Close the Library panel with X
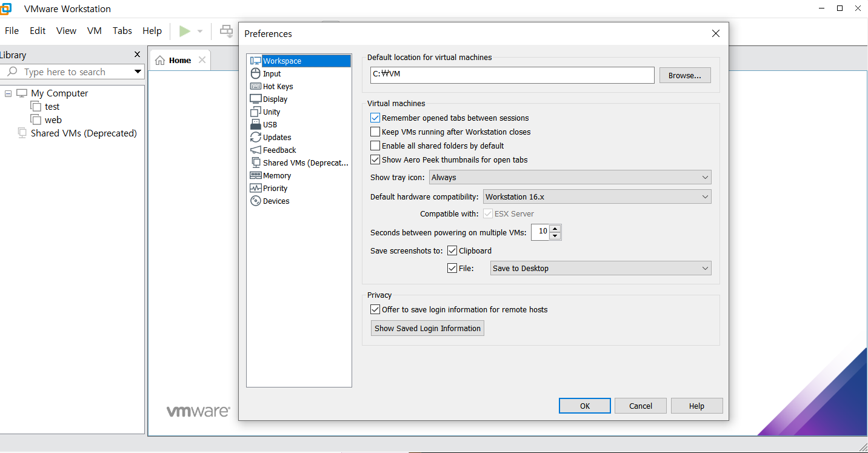 (x=137, y=55)
